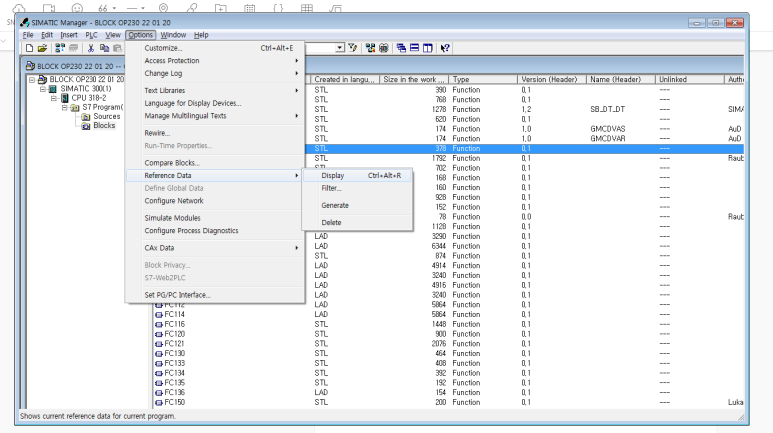Viewport: 773px width, 433px height.
Task: Open the PLC menu in menu bar
Action: coord(91,35)
